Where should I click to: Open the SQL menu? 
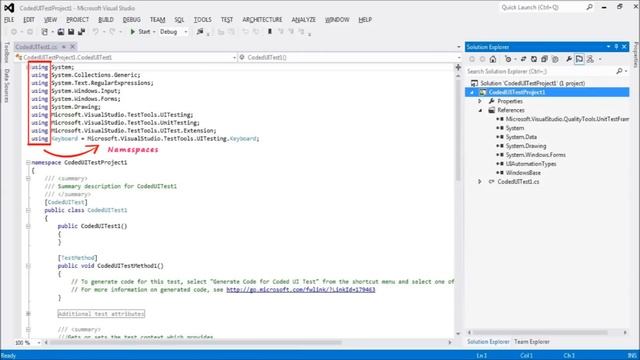coord(179,20)
